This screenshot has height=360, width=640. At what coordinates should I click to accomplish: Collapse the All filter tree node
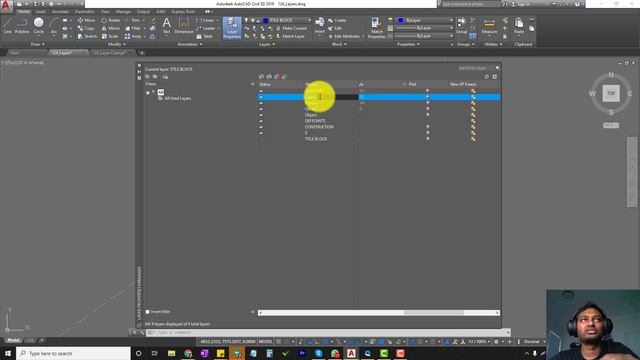[148, 93]
